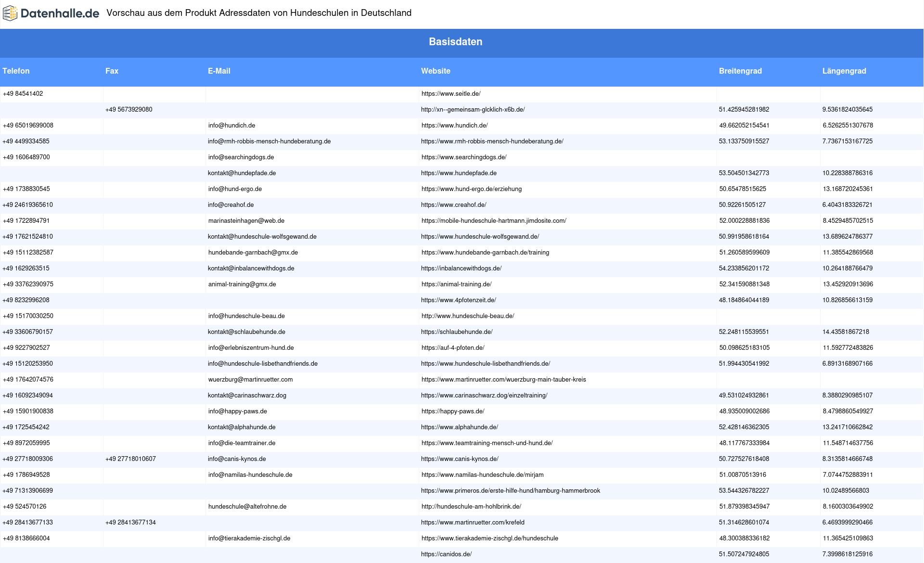
Task: Click longitude value 14.43581867218
Action: click(846, 332)
